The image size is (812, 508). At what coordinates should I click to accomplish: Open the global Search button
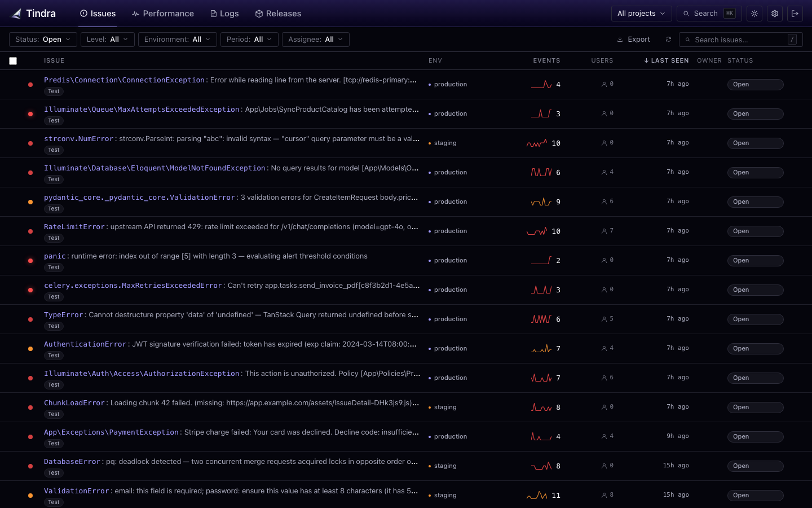709,14
